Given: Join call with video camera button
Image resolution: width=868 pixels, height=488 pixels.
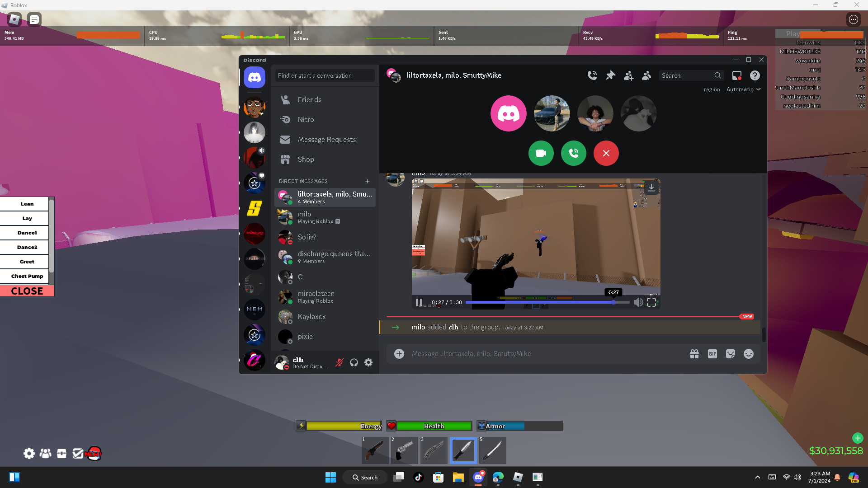Looking at the screenshot, I should (541, 153).
